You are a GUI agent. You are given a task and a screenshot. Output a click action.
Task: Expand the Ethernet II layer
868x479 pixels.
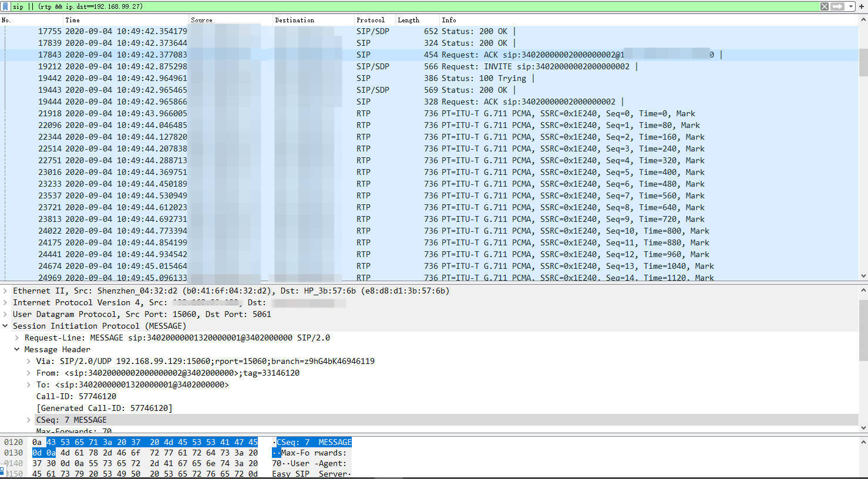[x=5, y=291]
